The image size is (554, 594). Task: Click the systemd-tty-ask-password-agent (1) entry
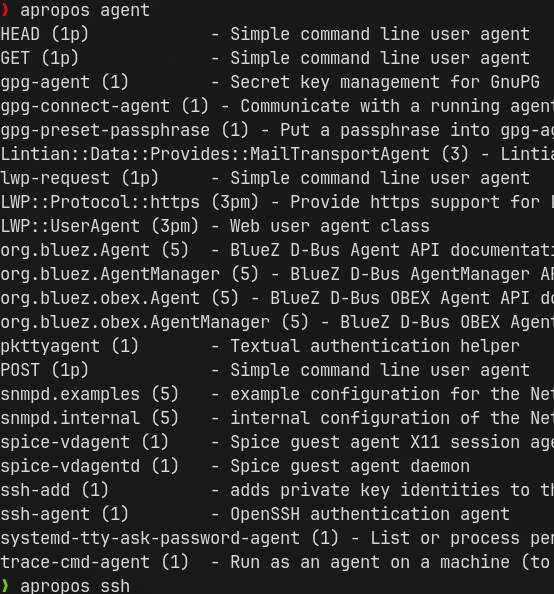pos(169,538)
